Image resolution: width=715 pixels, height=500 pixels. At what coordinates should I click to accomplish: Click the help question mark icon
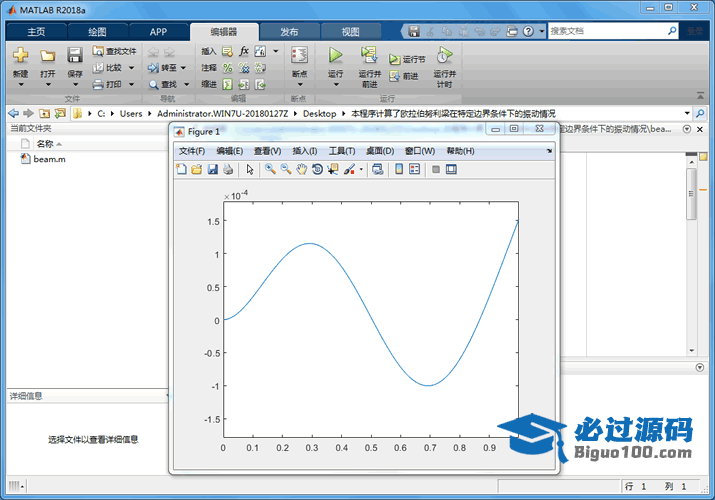(528, 31)
